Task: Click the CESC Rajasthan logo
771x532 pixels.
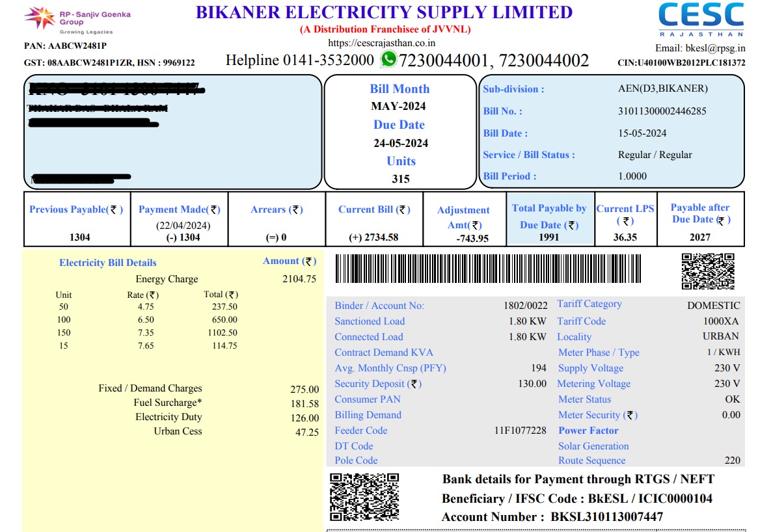Action: click(701, 19)
